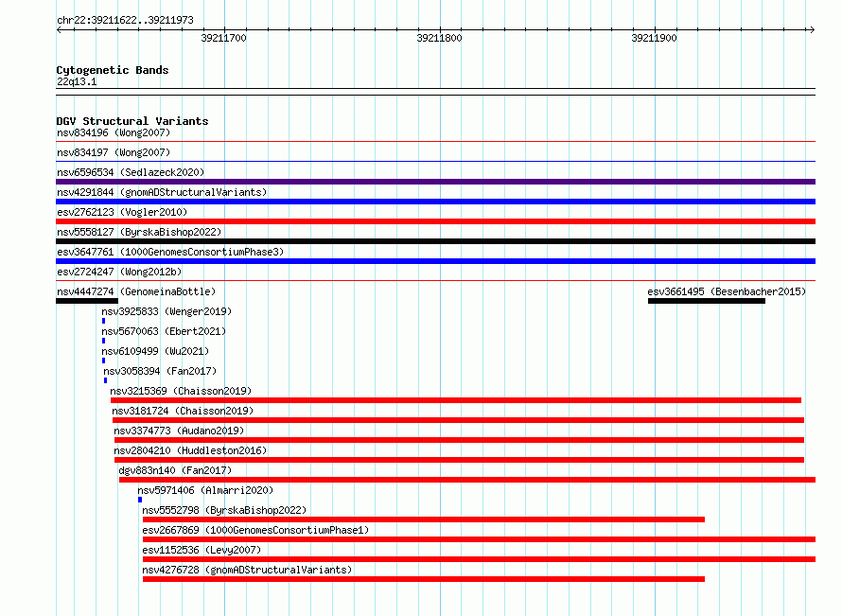Open nsv3215369 (Chaisson2019) label
This screenshot has width=842, height=616.
pos(181,391)
